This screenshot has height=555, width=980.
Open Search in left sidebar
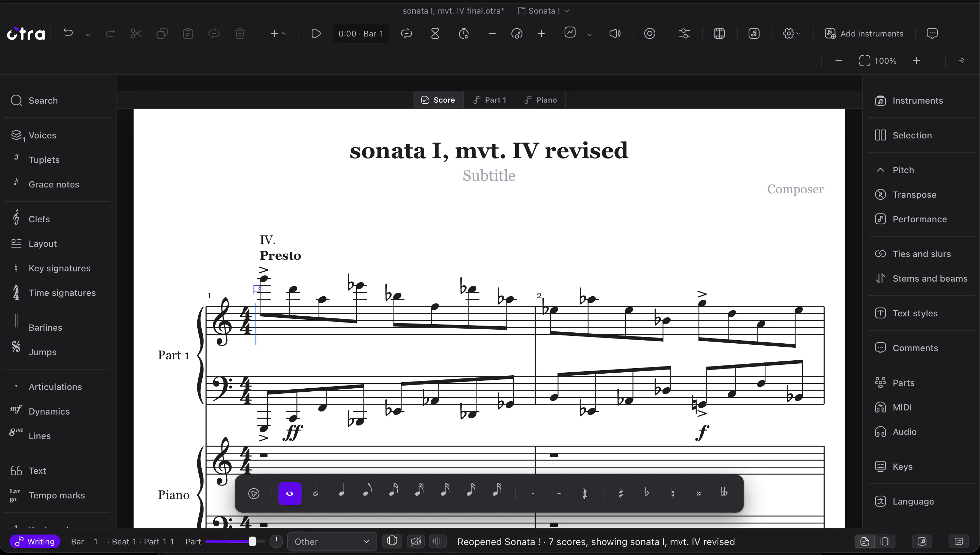[x=57, y=101]
